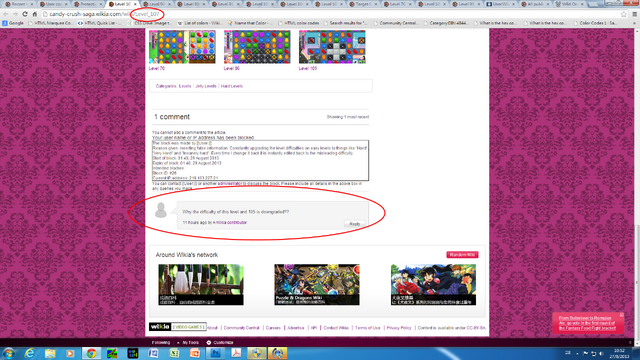Switch to the Level 70 tab
The width and height of the screenshot is (640, 360).
point(397,4)
